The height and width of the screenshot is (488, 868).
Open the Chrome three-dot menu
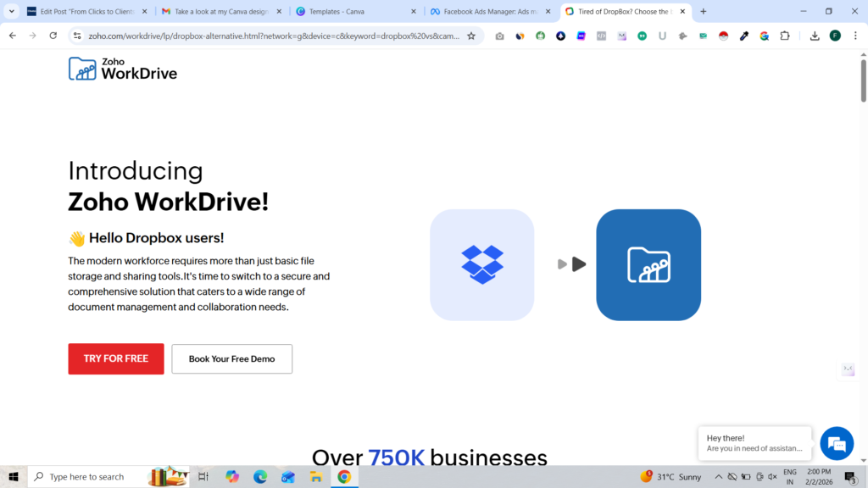click(x=856, y=36)
